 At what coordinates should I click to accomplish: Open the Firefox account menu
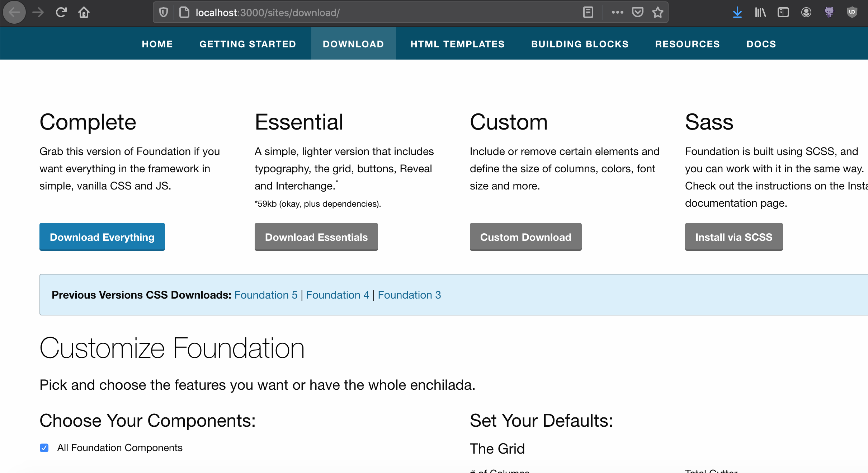[806, 12]
